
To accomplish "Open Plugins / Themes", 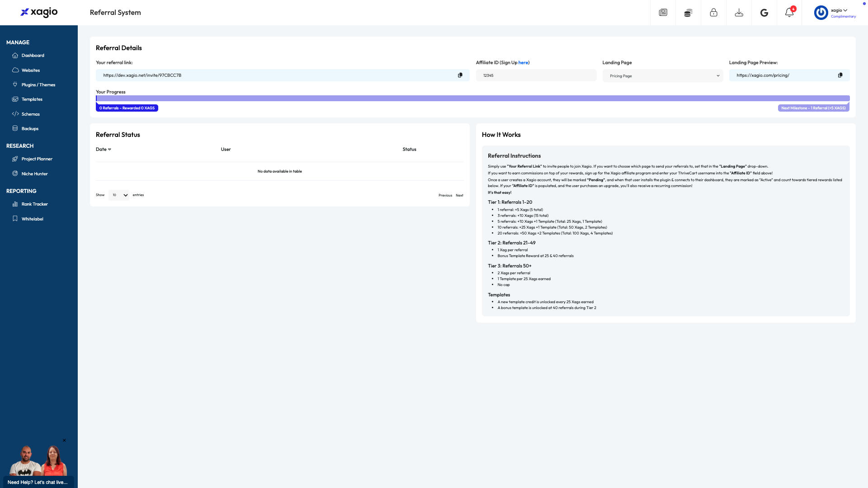I will (x=38, y=85).
